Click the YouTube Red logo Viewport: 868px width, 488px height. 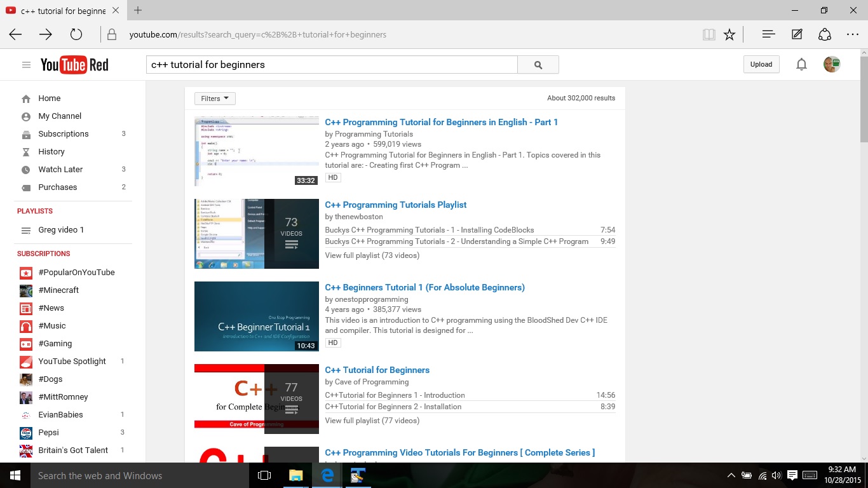pyautogui.click(x=74, y=65)
